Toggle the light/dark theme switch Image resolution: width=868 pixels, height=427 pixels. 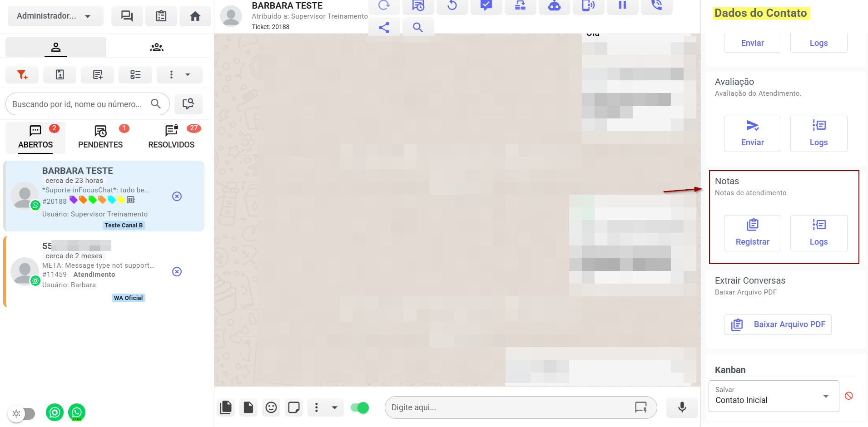coord(22,413)
